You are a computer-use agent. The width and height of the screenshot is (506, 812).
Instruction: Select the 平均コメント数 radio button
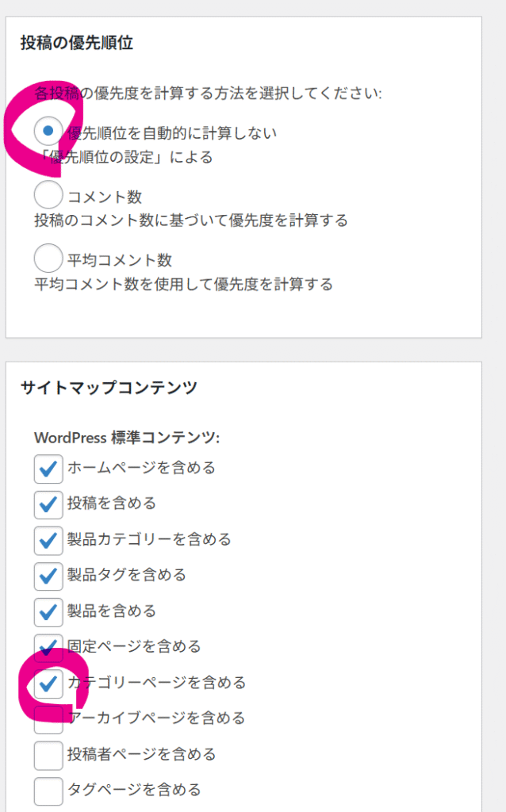(x=49, y=259)
